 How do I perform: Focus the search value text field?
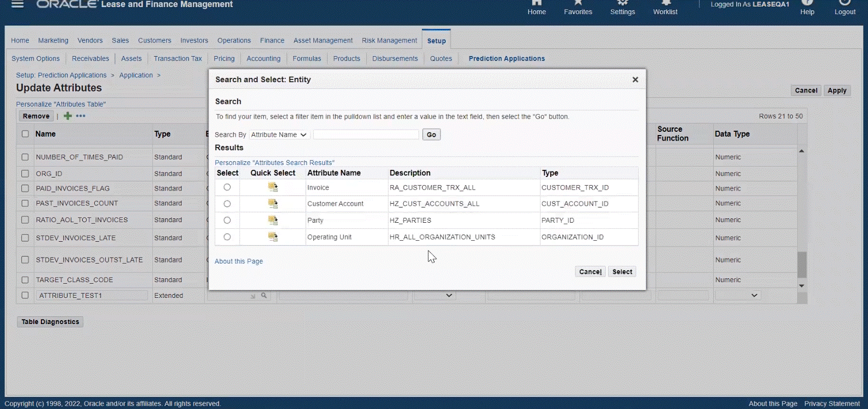(366, 135)
